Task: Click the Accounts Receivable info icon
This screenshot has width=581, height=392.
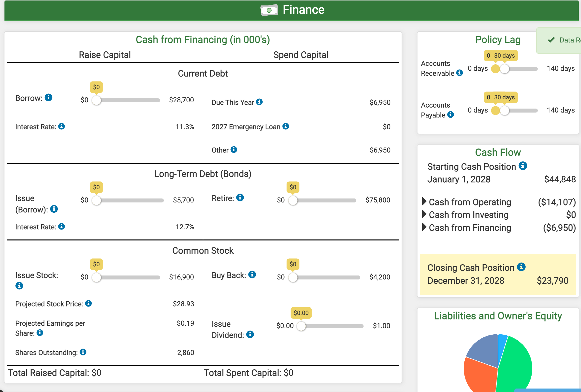Action: coord(460,73)
